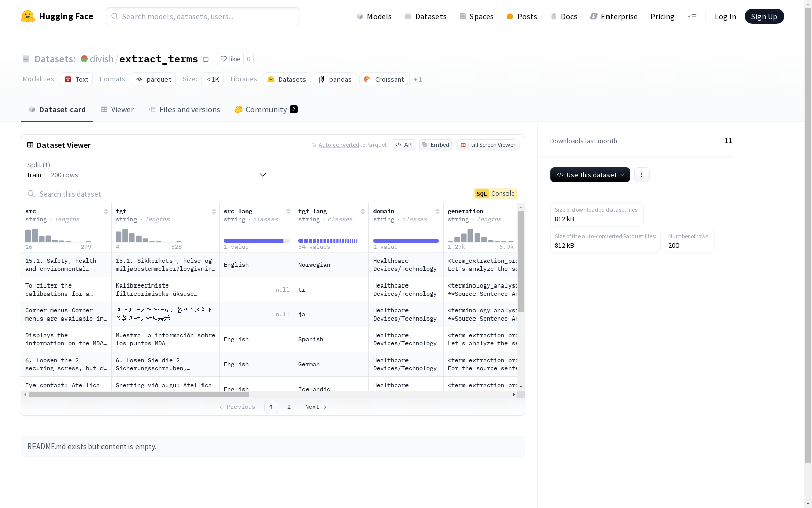Open Enterprise in the navigation
The image size is (812, 508).
(x=614, y=16)
